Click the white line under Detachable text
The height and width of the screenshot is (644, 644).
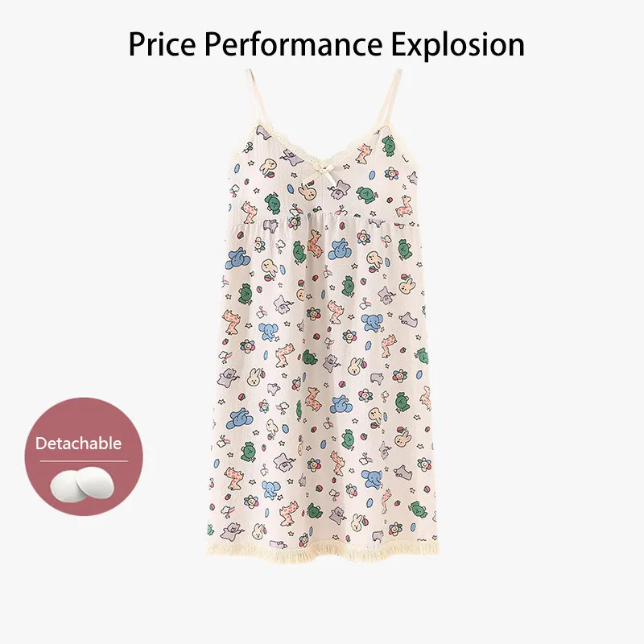pyautogui.click(x=84, y=460)
